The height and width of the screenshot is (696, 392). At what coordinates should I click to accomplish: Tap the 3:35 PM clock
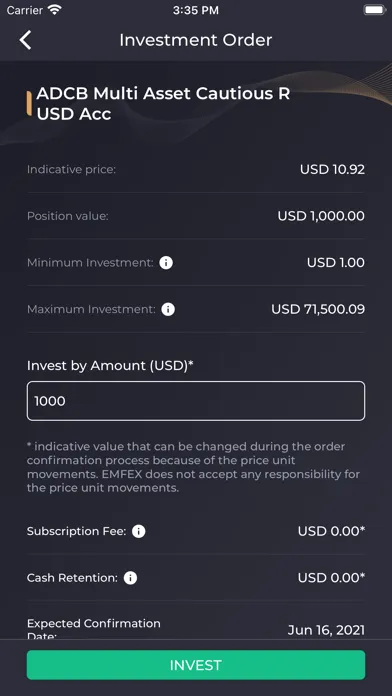(x=196, y=10)
